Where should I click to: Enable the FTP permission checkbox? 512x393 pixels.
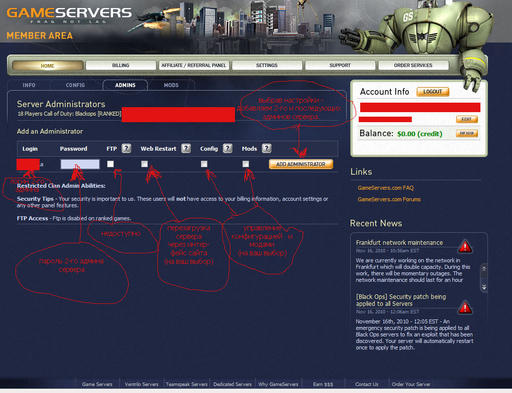110,164
